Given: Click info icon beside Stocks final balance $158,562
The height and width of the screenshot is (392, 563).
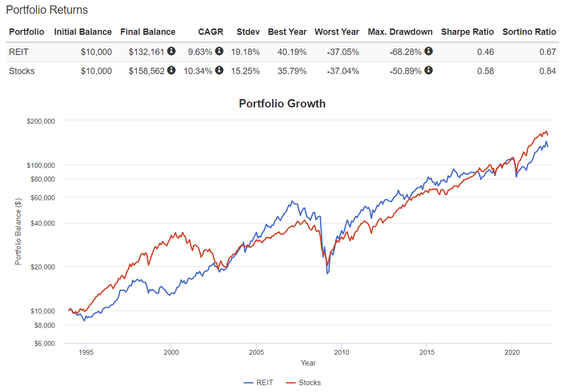Looking at the screenshot, I should click(171, 71).
